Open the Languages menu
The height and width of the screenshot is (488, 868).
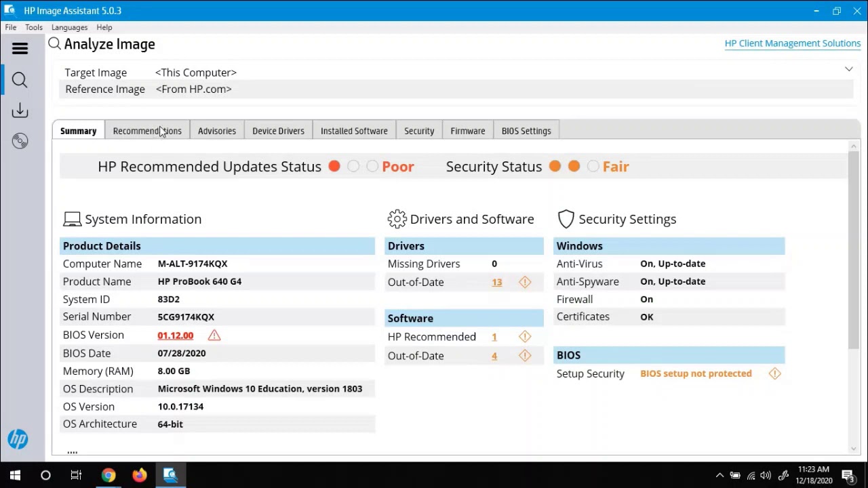(69, 27)
